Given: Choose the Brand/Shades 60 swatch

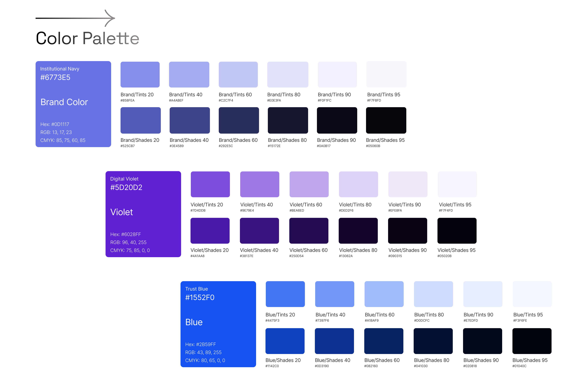Looking at the screenshot, I should (x=239, y=120).
